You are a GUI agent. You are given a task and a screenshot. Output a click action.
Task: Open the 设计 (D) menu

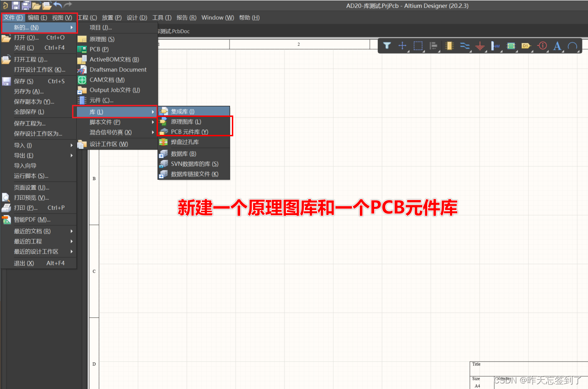137,18
